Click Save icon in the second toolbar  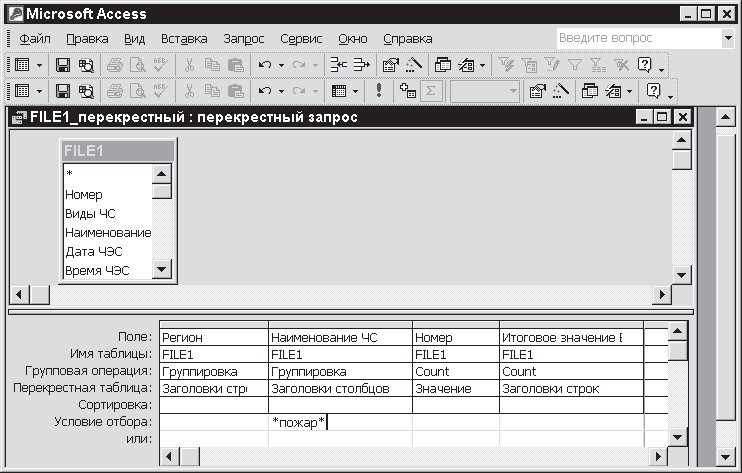click(x=63, y=91)
